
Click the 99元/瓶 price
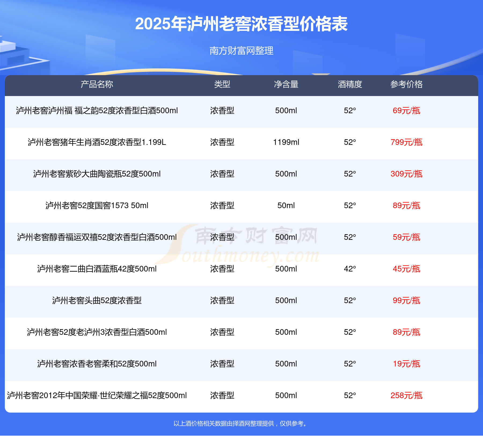(407, 300)
